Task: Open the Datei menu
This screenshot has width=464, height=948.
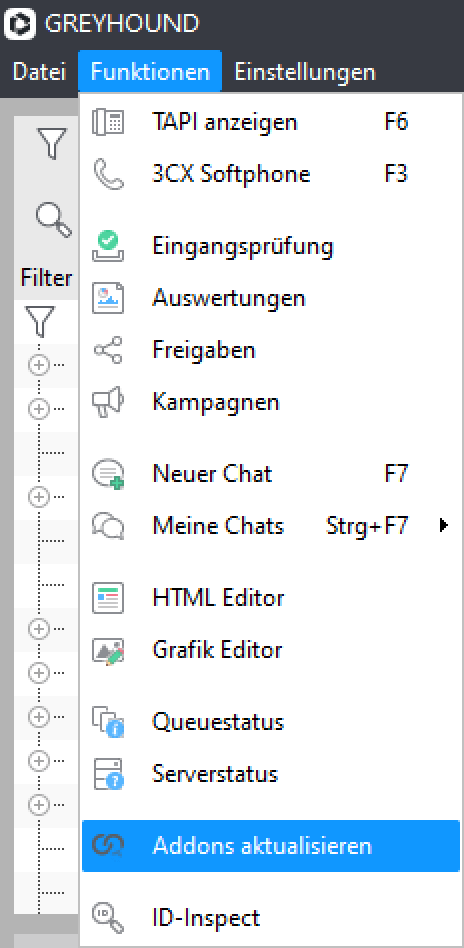Action: pyautogui.click(x=39, y=73)
